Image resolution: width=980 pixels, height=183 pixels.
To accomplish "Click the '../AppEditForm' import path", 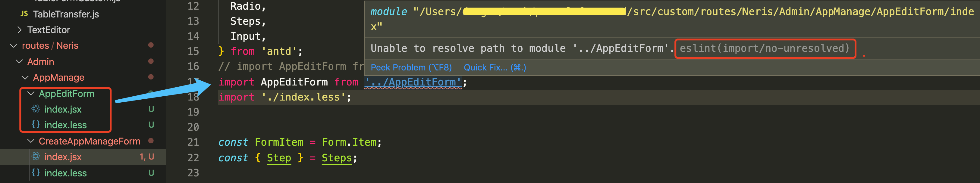I will coord(413,82).
